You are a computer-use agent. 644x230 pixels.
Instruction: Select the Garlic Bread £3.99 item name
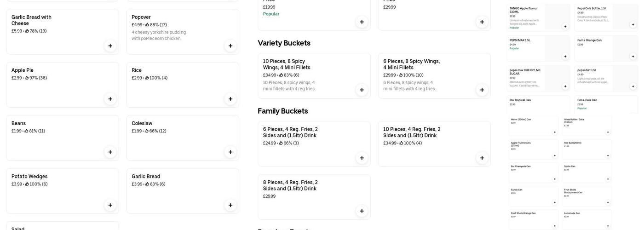click(x=146, y=177)
